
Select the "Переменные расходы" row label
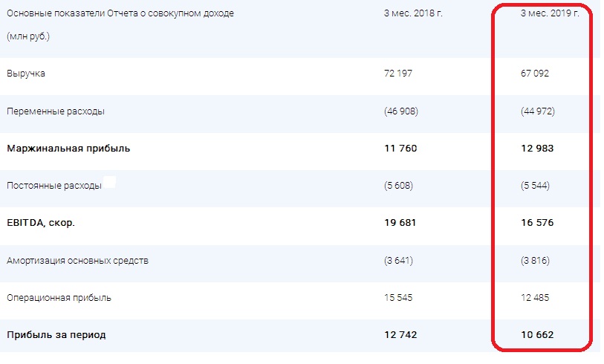click(x=56, y=111)
